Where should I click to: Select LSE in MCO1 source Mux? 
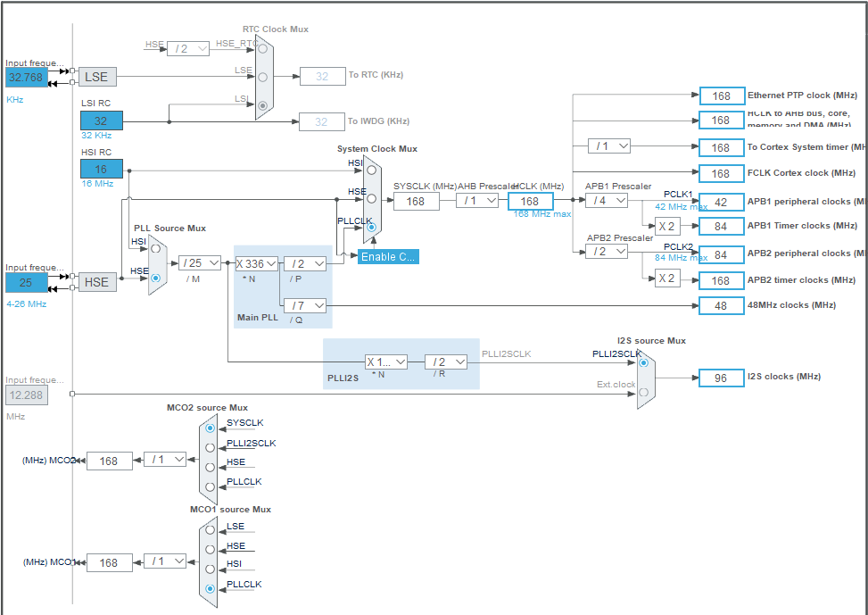coord(210,532)
